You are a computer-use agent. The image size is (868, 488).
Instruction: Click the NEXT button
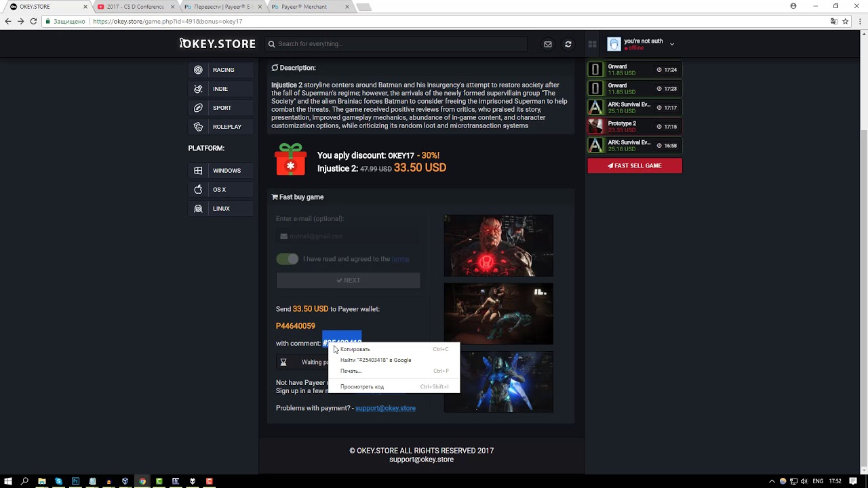coord(348,280)
